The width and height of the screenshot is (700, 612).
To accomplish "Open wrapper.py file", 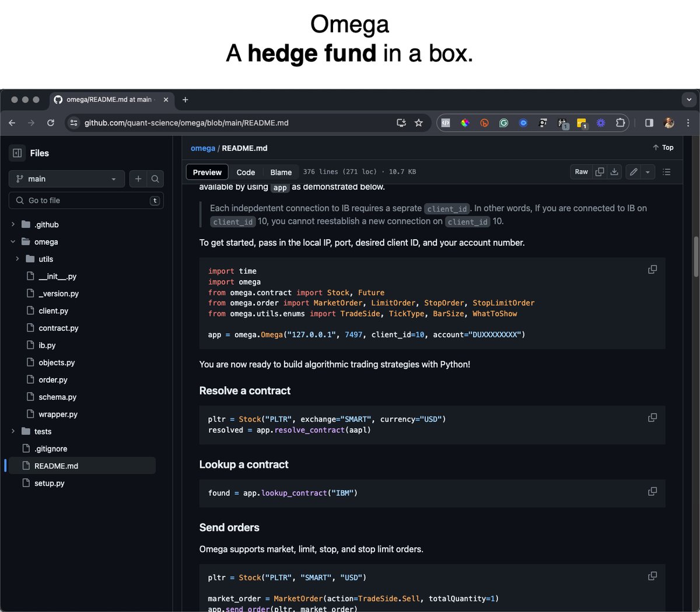I will 58,414.
